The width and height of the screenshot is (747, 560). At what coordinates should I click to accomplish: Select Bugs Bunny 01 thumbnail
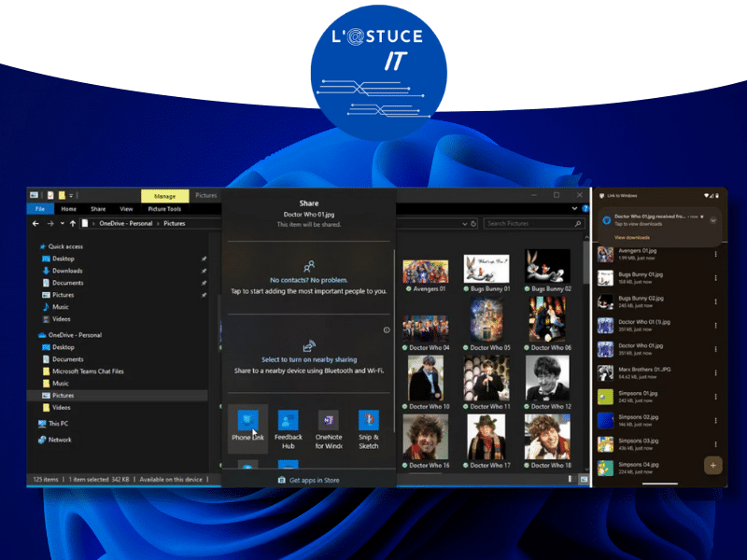(x=486, y=273)
